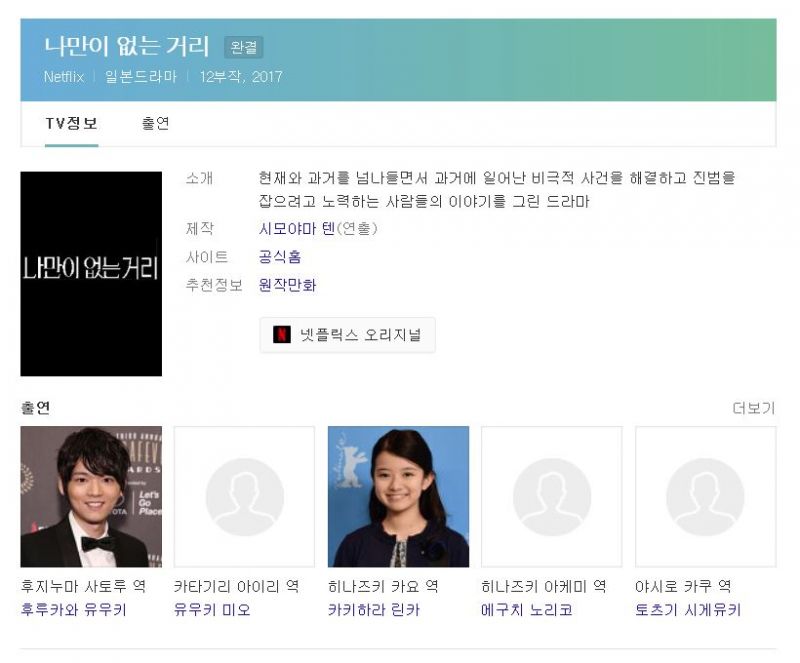Click 카키하라 린카 actress photo
The height and width of the screenshot is (663, 800).
coord(398,497)
